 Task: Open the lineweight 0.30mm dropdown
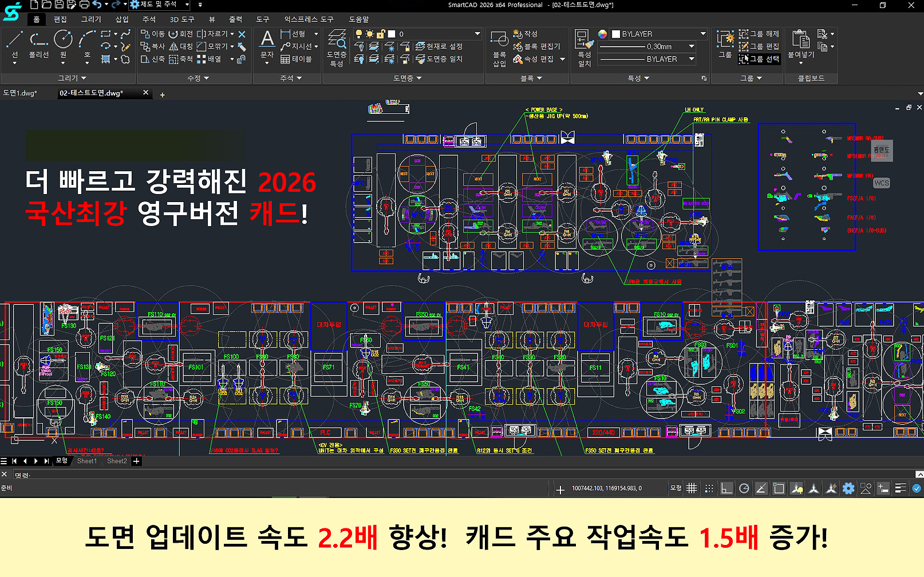[x=692, y=46]
